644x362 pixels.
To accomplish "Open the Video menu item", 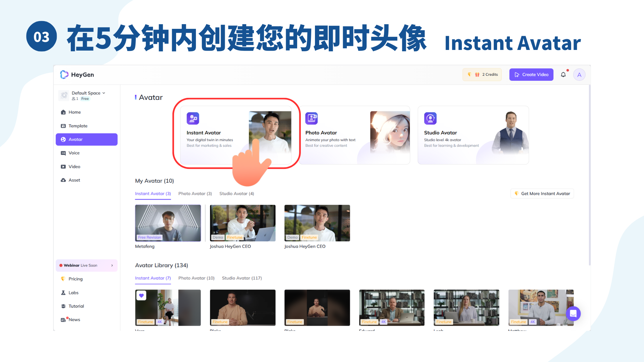I will pos(87,167).
